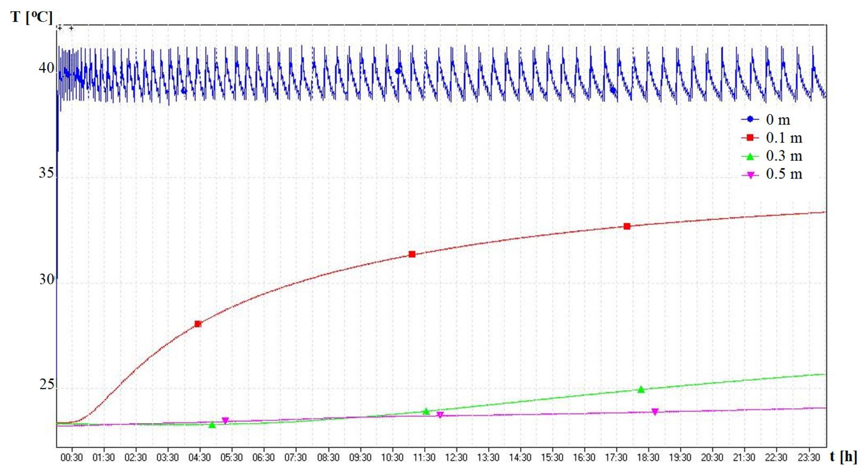The height and width of the screenshot is (474, 868).
Task: Click the 00:30 tick label on the time axis
Action: [x=71, y=458]
